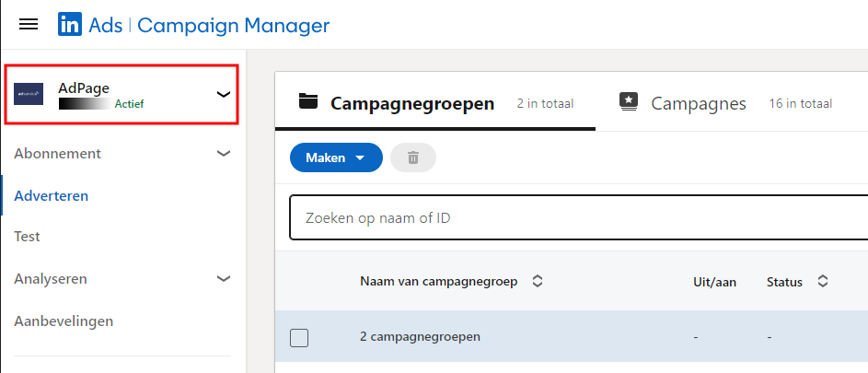This screenshot has height=373, width=868.
Task: Select the Campagnegroepen tab
Action: point(412,103)
